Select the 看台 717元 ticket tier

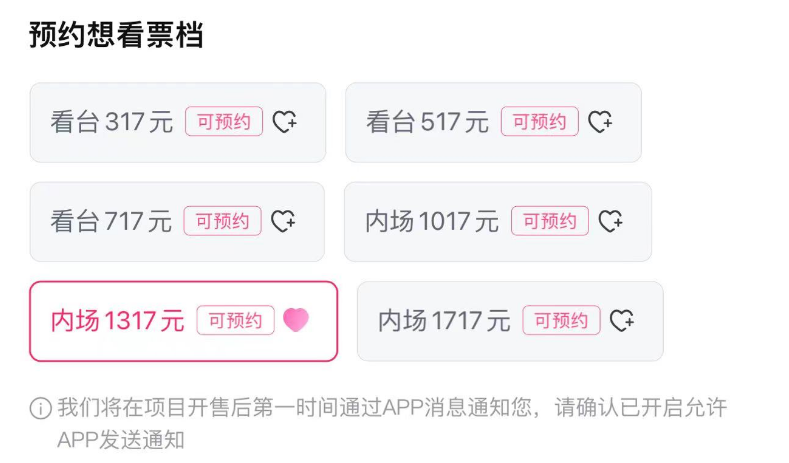[177, 221]
